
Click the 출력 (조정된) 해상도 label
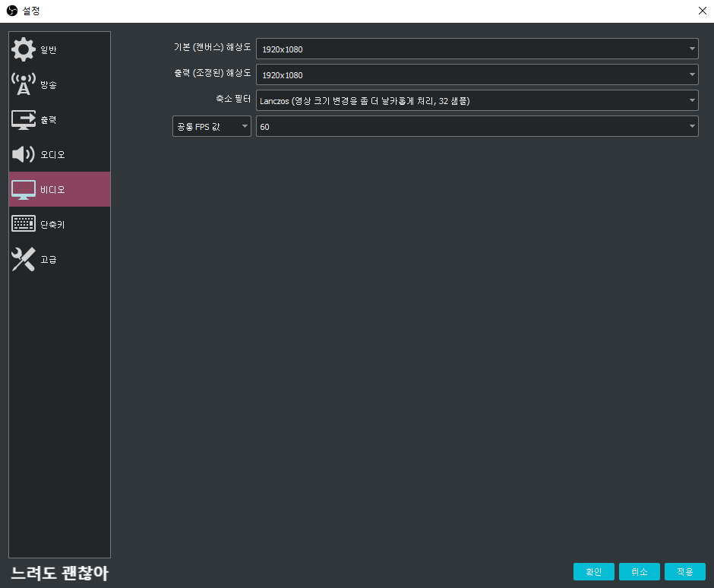pos(212,73)
